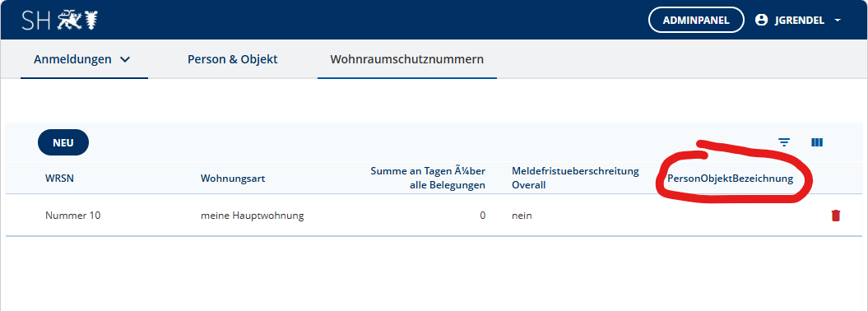Click the JGRENDEL username label
The image size is (868, 311).
click(x=800, y=21)
